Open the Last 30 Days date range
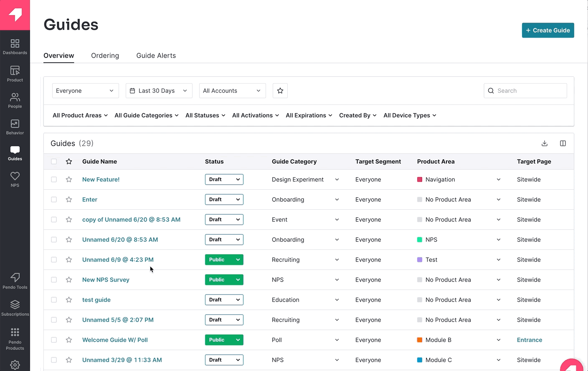 point(159,91)
